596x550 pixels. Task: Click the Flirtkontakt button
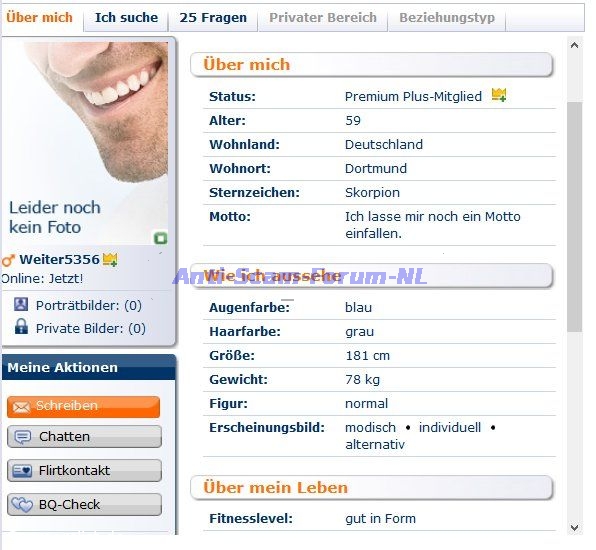coord(84,471)
